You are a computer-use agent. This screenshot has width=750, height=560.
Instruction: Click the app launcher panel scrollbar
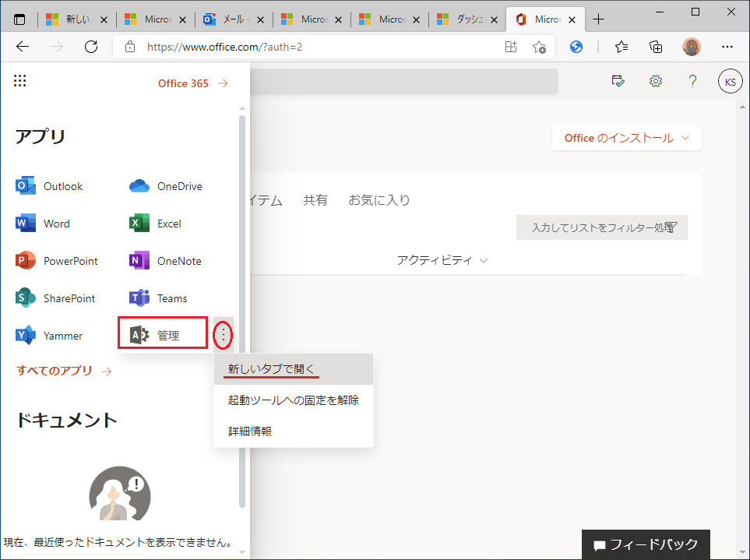point(242,311)
